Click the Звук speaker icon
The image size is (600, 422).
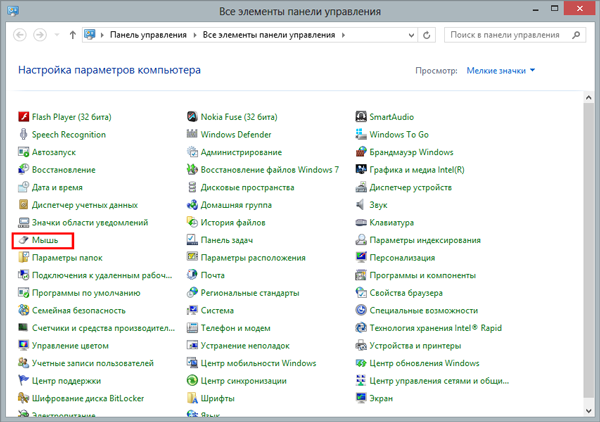(362, 205)
